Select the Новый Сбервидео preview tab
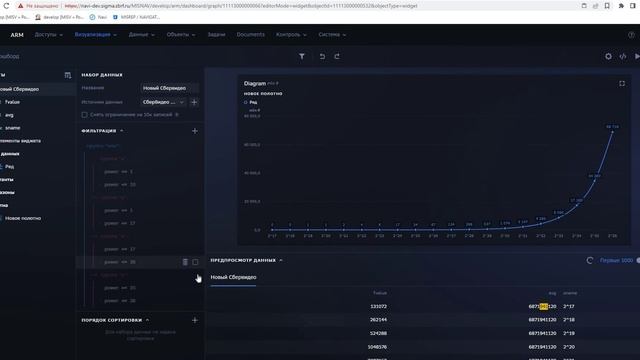640x360 pixels. pyautogui.click(x=233, y=277)
